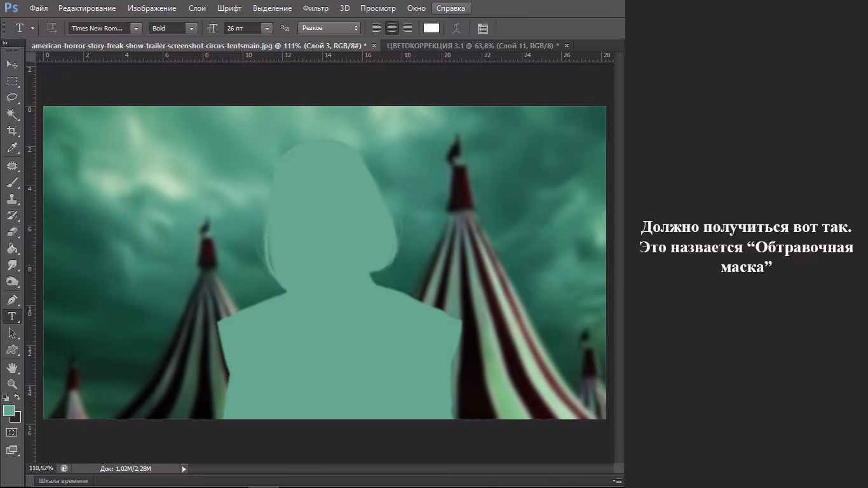The width and height of the screenshot is (868, 488).
Task: Open the 3D menu
Action: [344, 8]
